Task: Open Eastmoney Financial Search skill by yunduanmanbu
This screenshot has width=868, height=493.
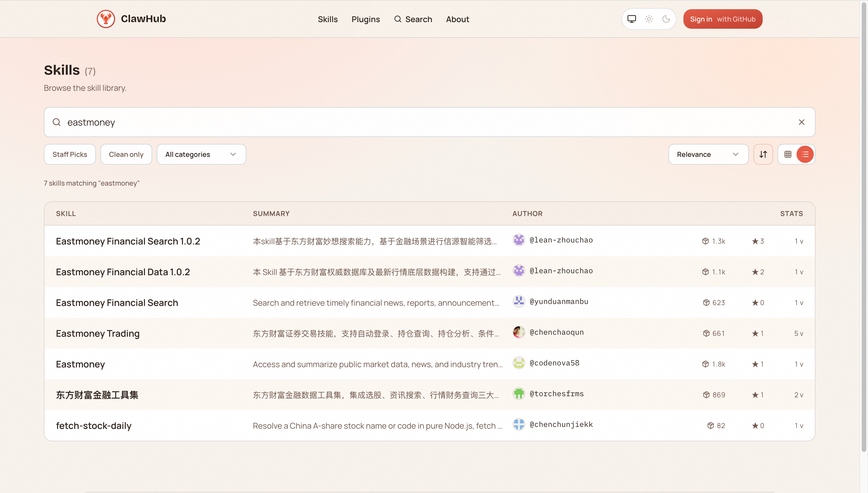Action: 117,303
